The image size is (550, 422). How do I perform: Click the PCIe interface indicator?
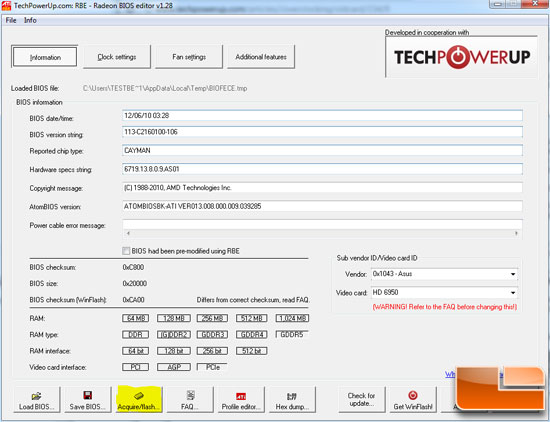pos(212,367)
